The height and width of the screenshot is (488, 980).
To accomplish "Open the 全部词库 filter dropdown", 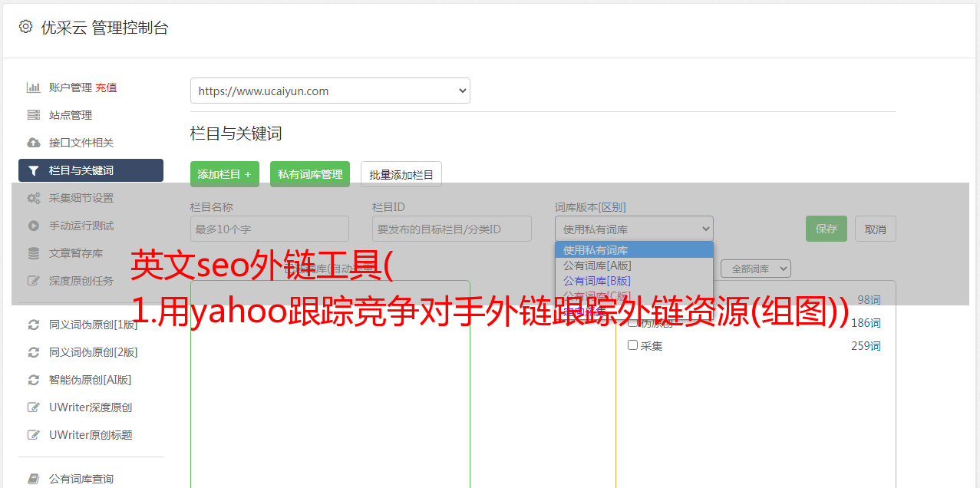I will click(x=756, y=269).
